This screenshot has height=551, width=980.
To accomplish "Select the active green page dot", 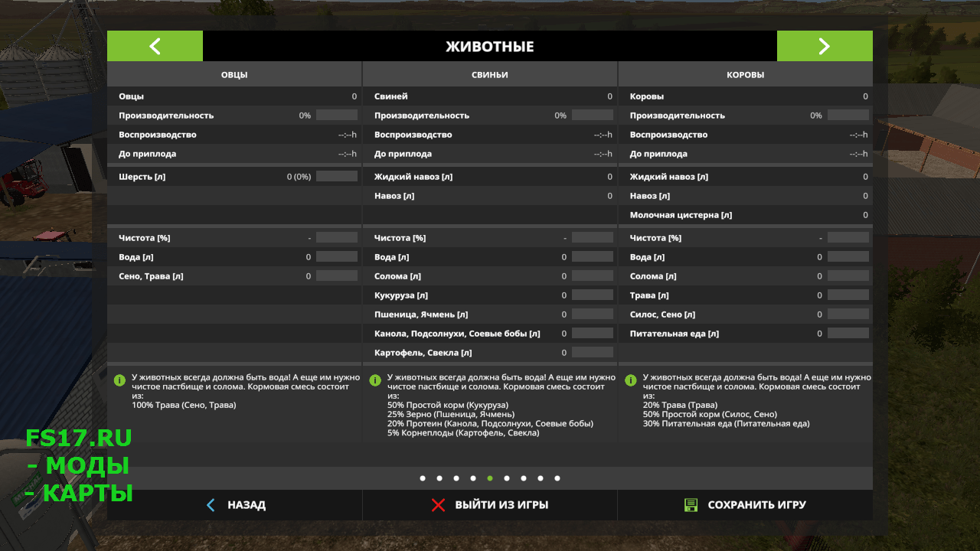I will click(490, 478).
